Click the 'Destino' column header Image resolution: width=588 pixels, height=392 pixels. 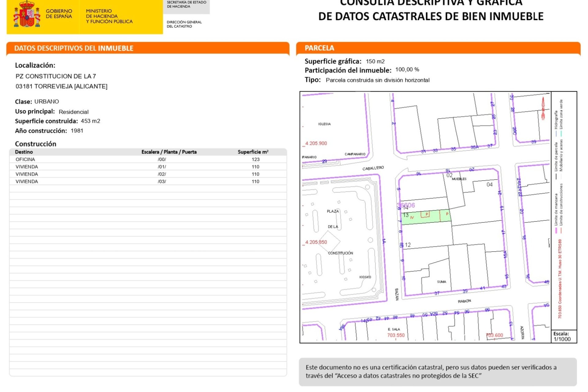pos(24,152)
